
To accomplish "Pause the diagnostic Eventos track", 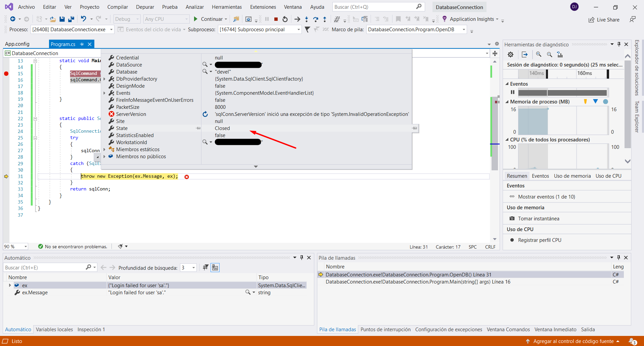I will (512, 92).
